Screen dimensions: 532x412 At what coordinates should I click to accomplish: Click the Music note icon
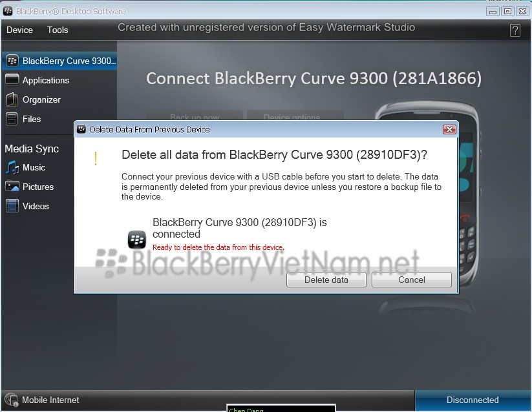pos(12,167)
